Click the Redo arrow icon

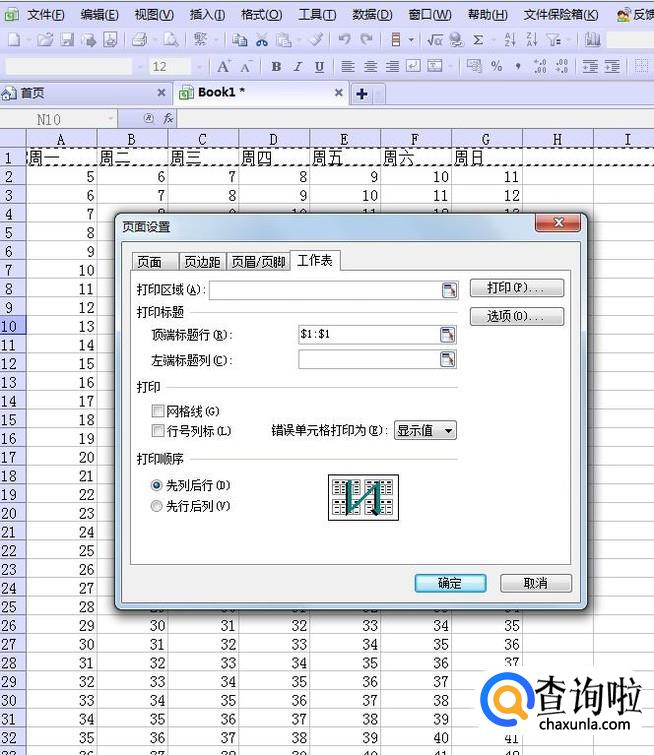[x=366, y=39]
